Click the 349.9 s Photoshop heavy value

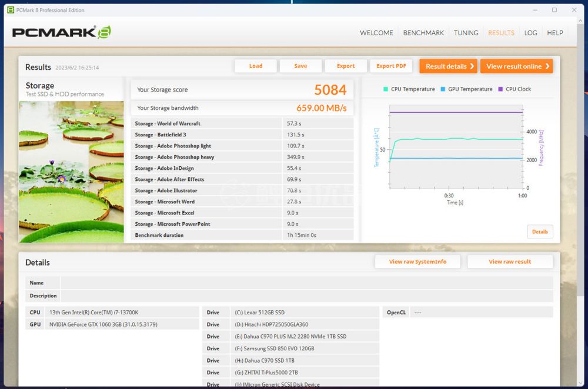point(296,157)
